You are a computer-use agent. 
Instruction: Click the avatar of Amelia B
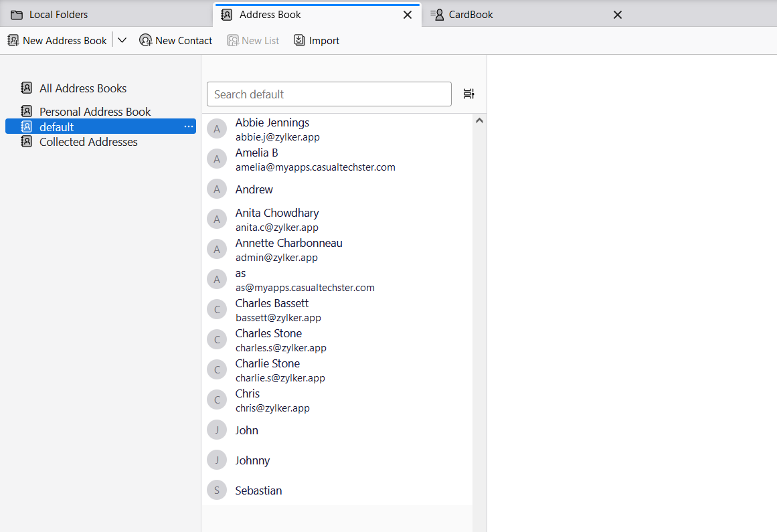point(217,159)
